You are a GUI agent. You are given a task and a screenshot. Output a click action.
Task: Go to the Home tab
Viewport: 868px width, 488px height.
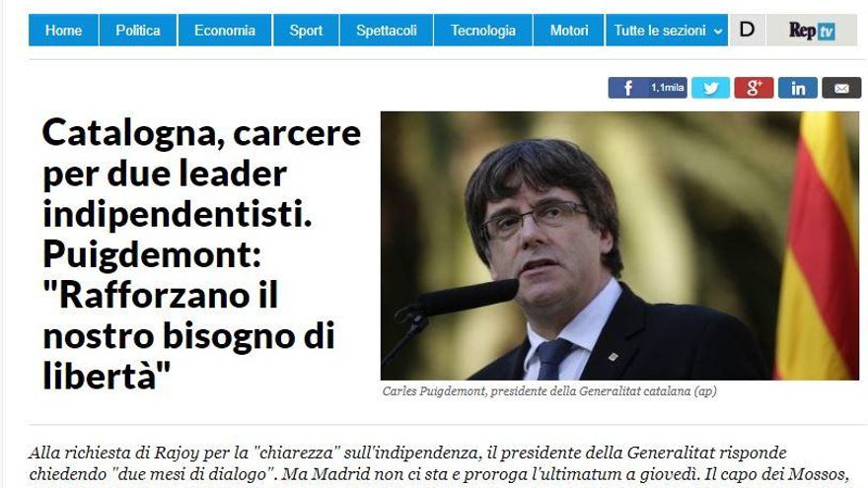coord(64,30)
